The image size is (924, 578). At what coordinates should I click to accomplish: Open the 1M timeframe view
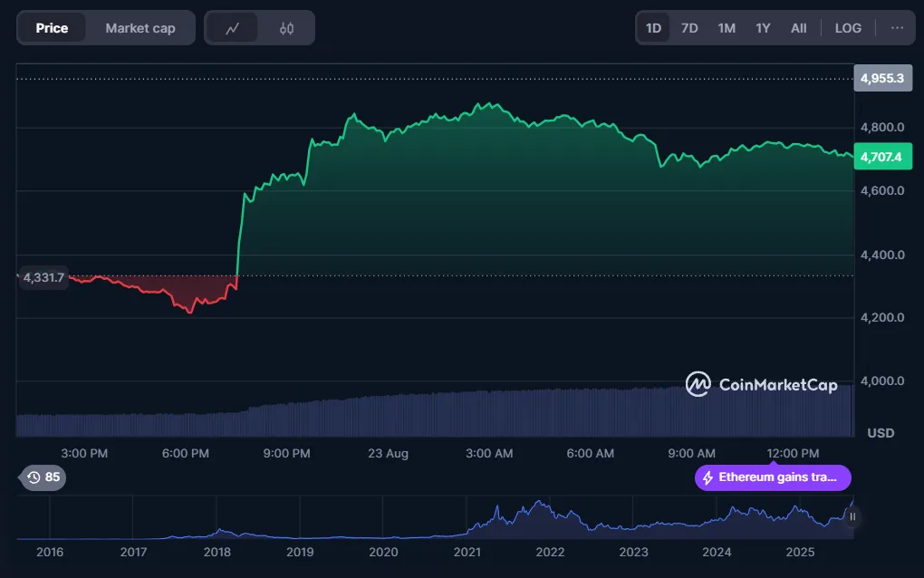726,27
